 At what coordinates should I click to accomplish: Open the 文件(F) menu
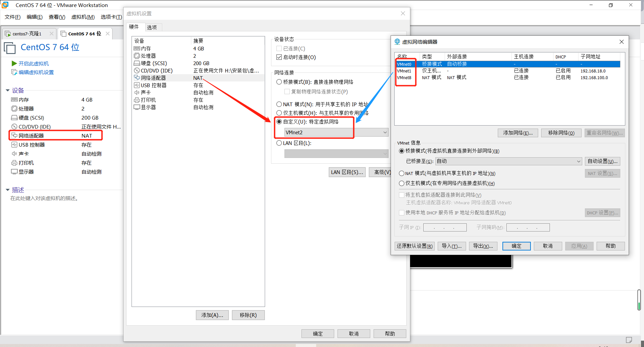(x=13, y=17)
